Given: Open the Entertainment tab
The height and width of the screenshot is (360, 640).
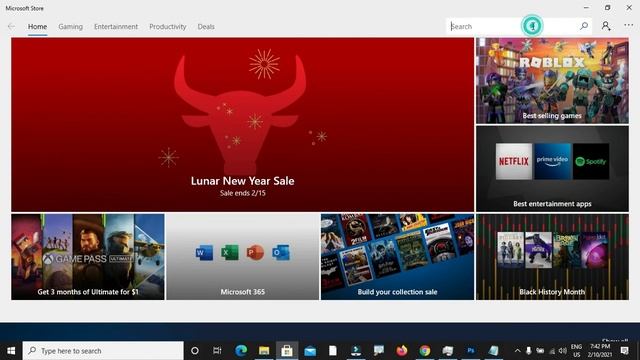Looking at the screenshot, I should tap(116, 27).
